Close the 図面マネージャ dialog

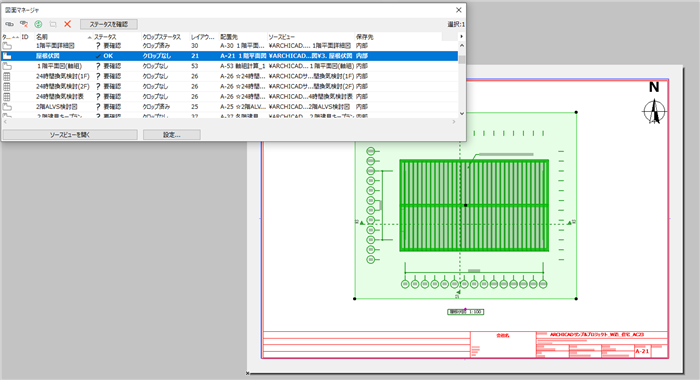458,10
